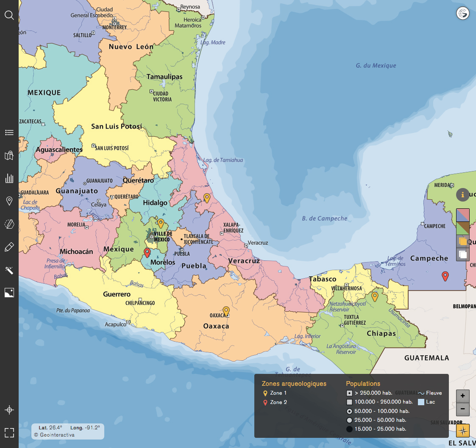
Task: Open the image picture tool in sidebar
Action: coord(9,293)
